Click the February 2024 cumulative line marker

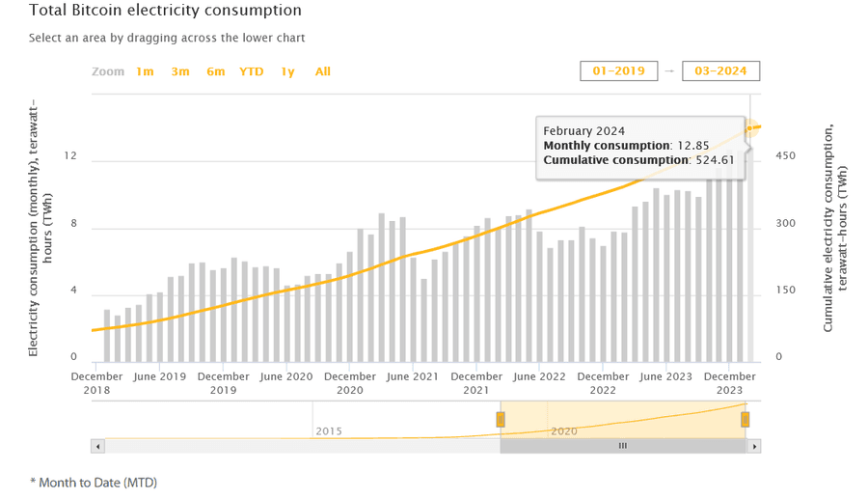748,128
